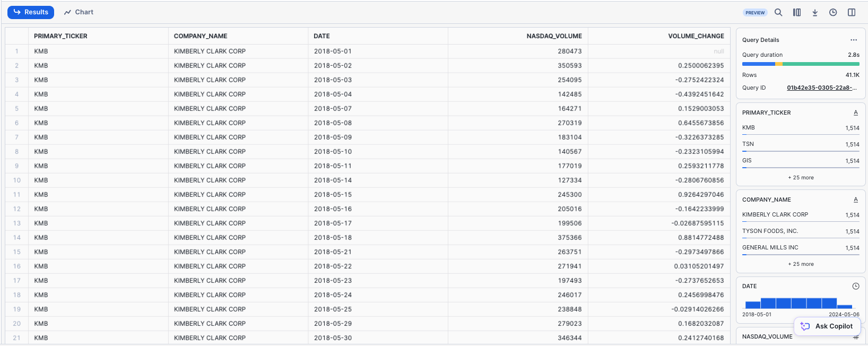Viewport: 868px width, 346px height.
Task: Select VOLUME_CHANGE cell -0.3226373285
Action: click(659, 137)
